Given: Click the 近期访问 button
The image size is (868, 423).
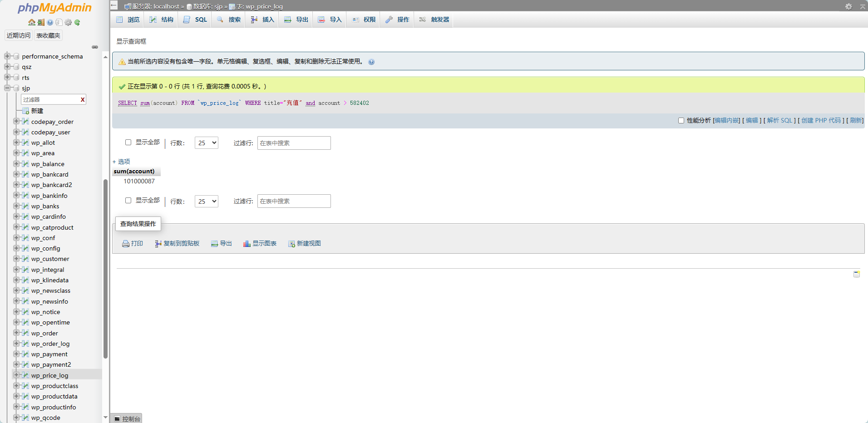Looking at the screenshot, I should (19, 35).
